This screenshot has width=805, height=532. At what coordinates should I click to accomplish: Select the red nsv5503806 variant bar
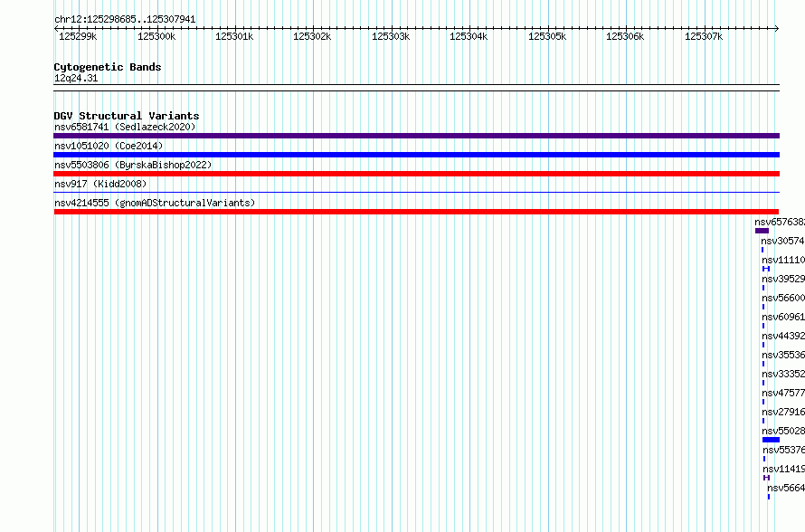click(416, 174)
